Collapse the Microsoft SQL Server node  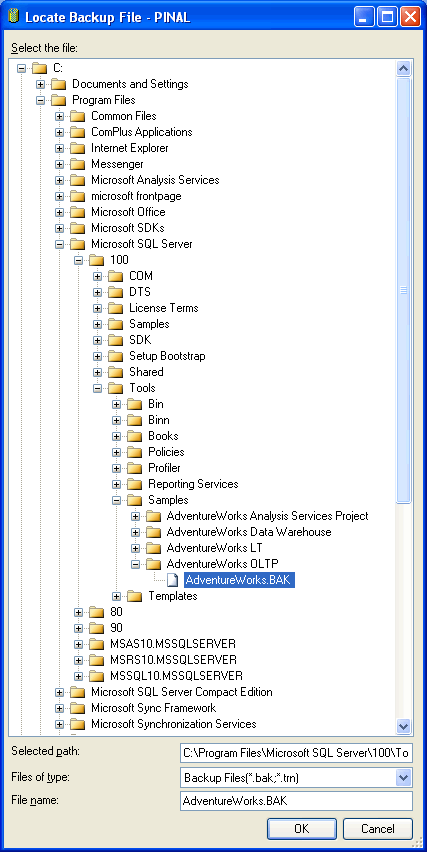point(59,245)
